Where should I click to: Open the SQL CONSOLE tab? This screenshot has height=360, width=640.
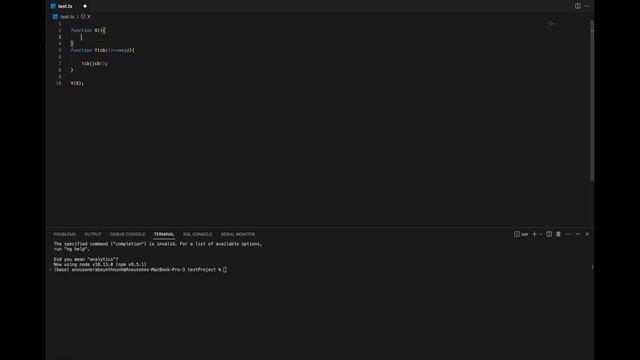tap(198, 234)
